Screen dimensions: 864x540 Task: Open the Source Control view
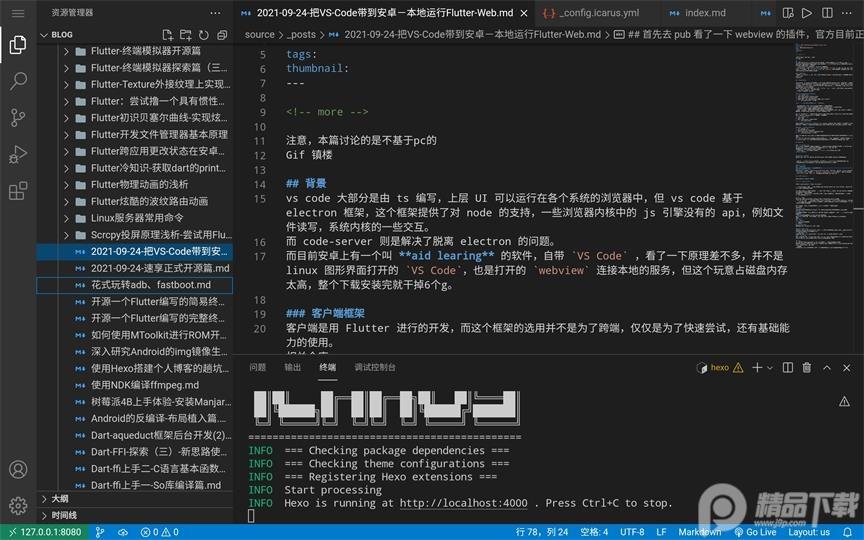coord(17,118)
